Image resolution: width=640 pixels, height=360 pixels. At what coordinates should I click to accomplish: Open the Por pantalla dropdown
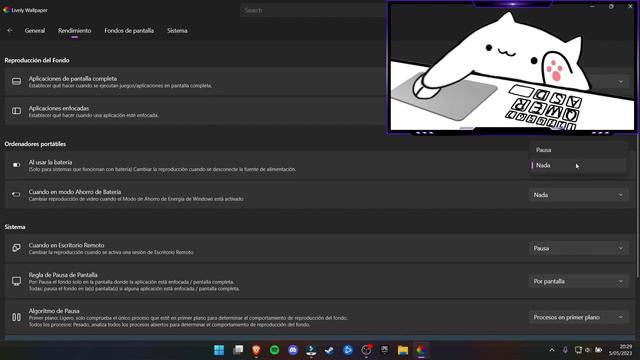tap(578, 281)
